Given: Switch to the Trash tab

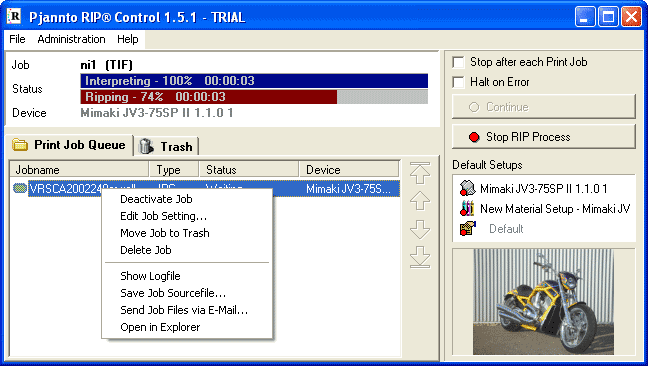Looking at the screenshot, I should click(167, 146).
